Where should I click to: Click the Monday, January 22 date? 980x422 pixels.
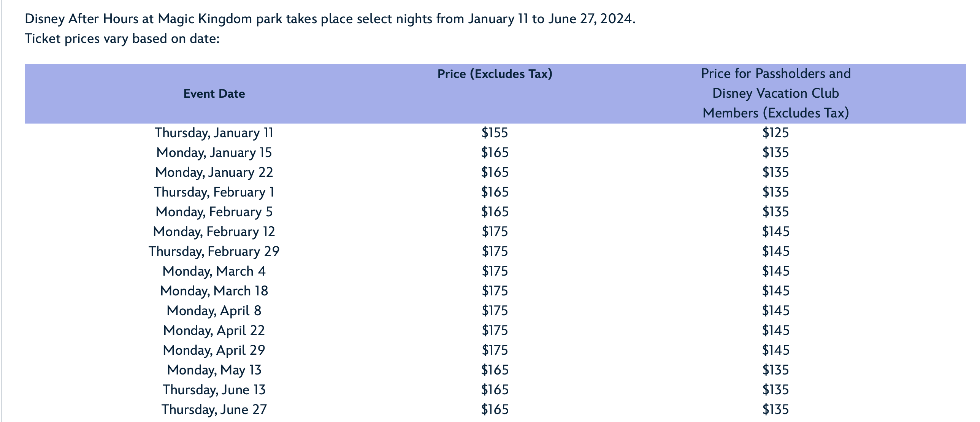(x=214, y=172)
